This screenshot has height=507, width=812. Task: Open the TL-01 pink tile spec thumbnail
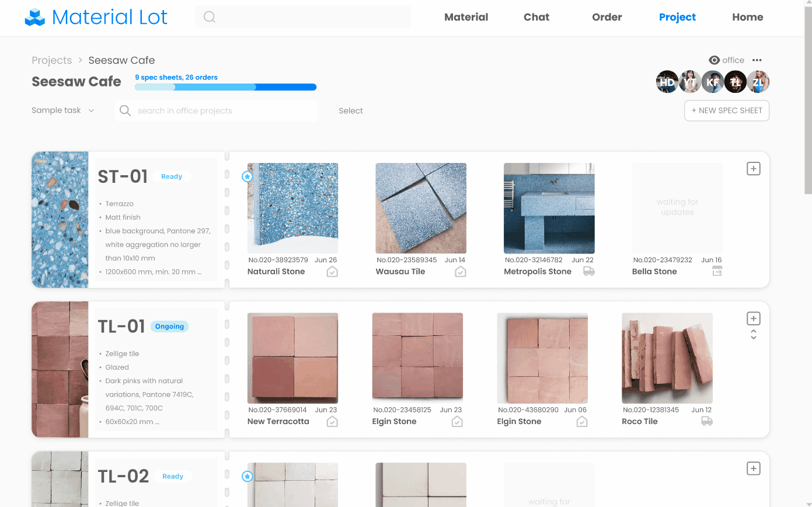[60, 370]
